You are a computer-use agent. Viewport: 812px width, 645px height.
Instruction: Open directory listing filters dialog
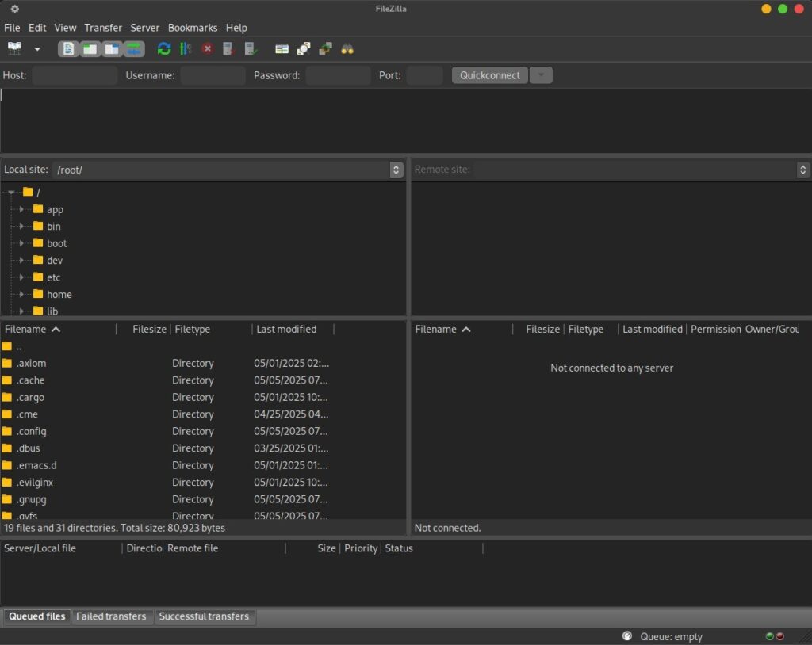pyautogui.click(x=282, y=49)
